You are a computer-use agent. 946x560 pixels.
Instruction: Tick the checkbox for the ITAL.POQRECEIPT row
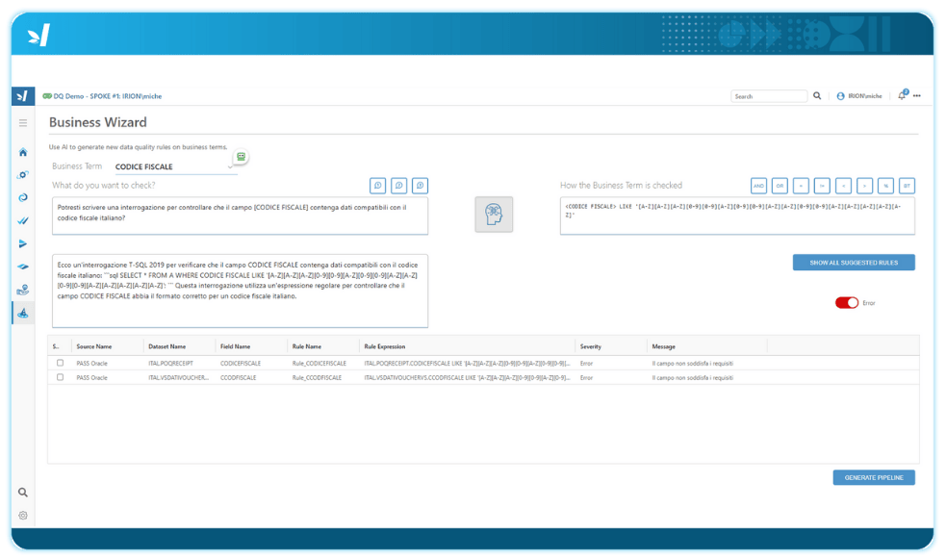pyautogui.click(x=60, y=363)
